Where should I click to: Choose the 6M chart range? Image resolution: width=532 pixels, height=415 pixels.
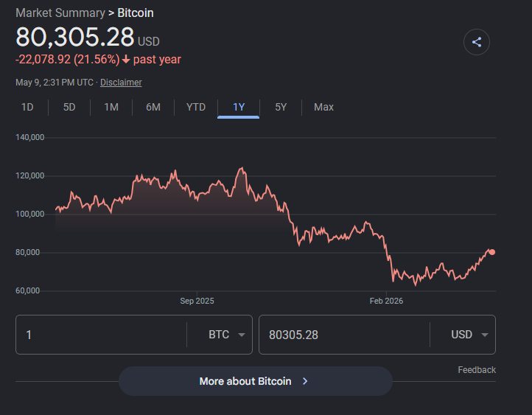153,107
